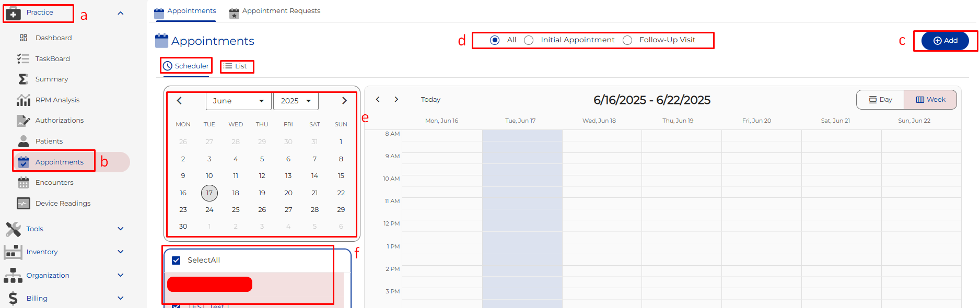Go to previous month in mini calendar

coord(179,101)
